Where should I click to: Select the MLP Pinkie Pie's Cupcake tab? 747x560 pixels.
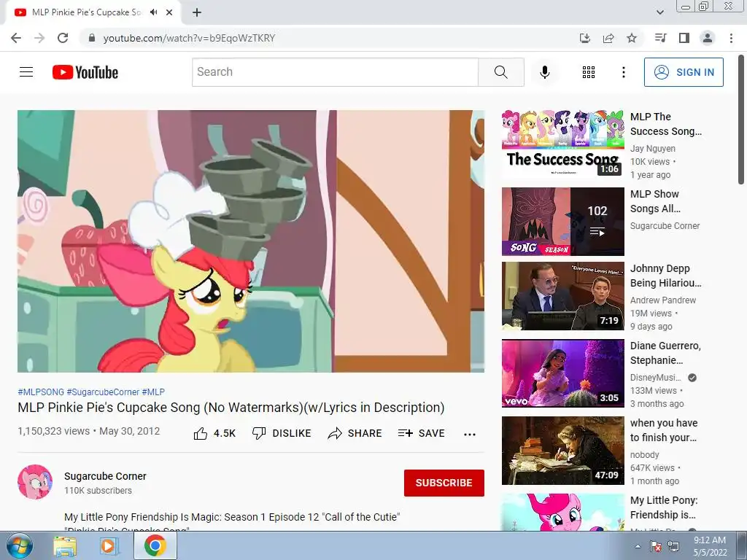point(93,12)
